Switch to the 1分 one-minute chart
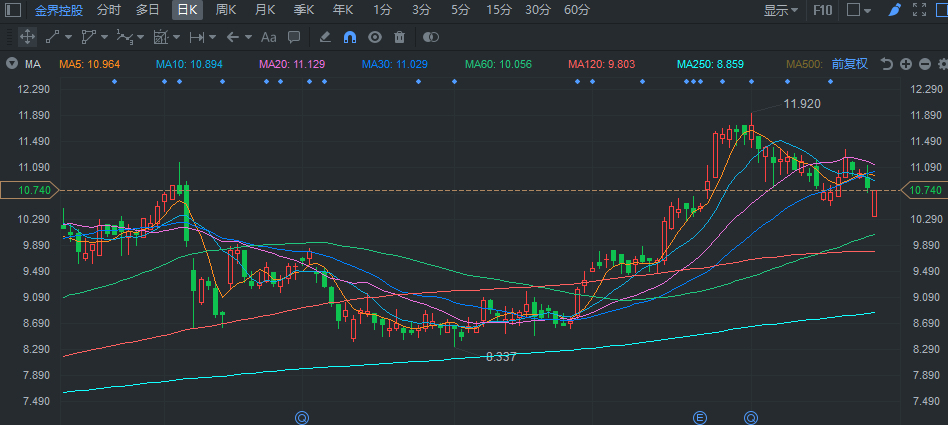 (x=382, y=10)
